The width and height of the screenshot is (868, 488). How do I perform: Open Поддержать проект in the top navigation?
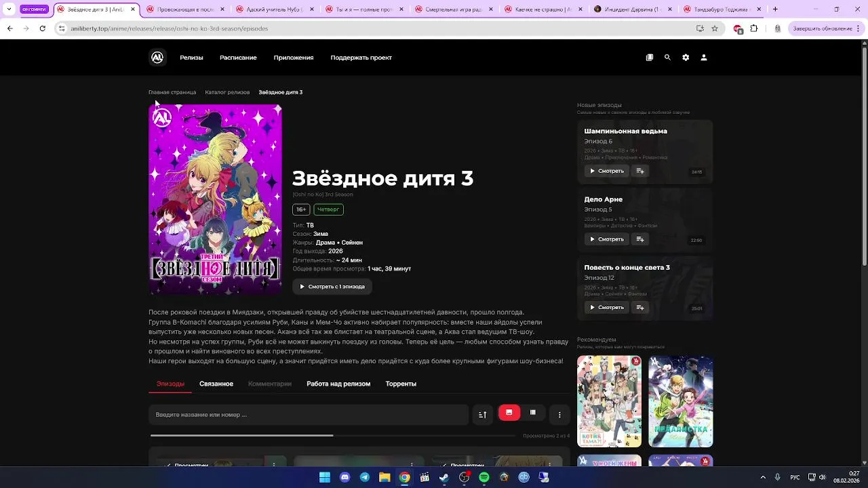point(361,58)
